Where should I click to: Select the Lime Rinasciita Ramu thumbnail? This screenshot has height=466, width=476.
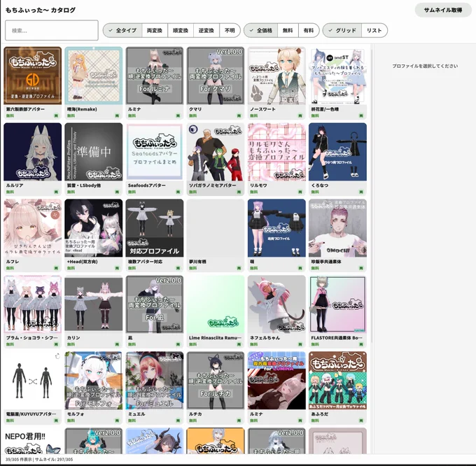click(x=216, y=304)
